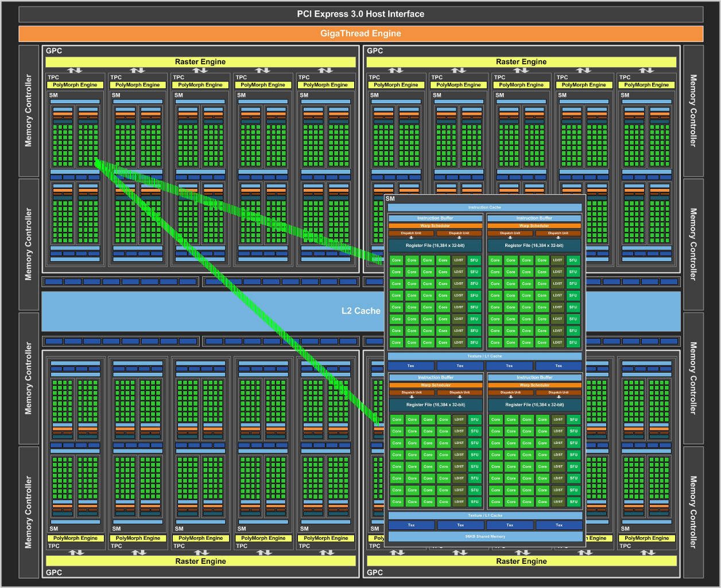Click last PolyMorph Engine in top-right GPC
Screen dimensions: 721x588
(x=646, y=85)
